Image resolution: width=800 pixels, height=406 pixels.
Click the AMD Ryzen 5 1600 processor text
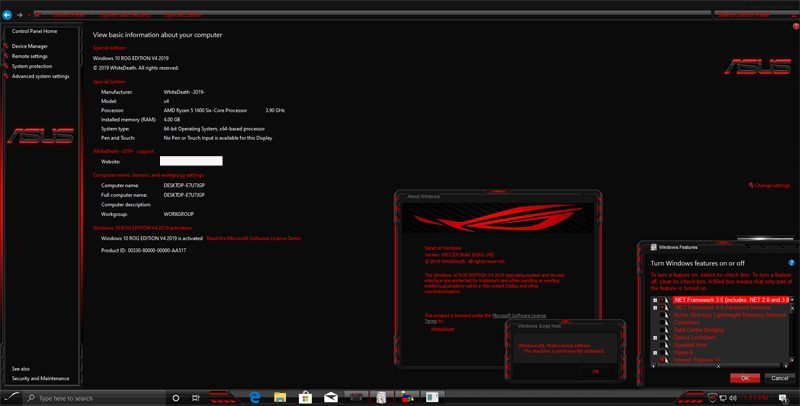tap(205, 110)
